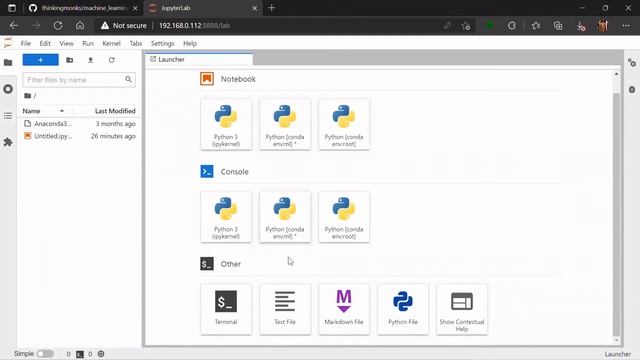The width and height of the screenshot is (640, 360).
Task: Open the Edit menu
Action: 45,43
